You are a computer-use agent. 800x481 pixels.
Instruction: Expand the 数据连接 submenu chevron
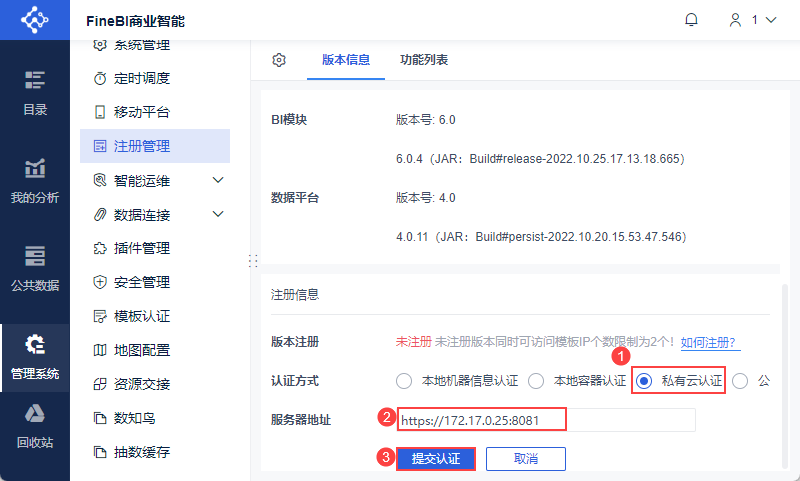(218, 214)
